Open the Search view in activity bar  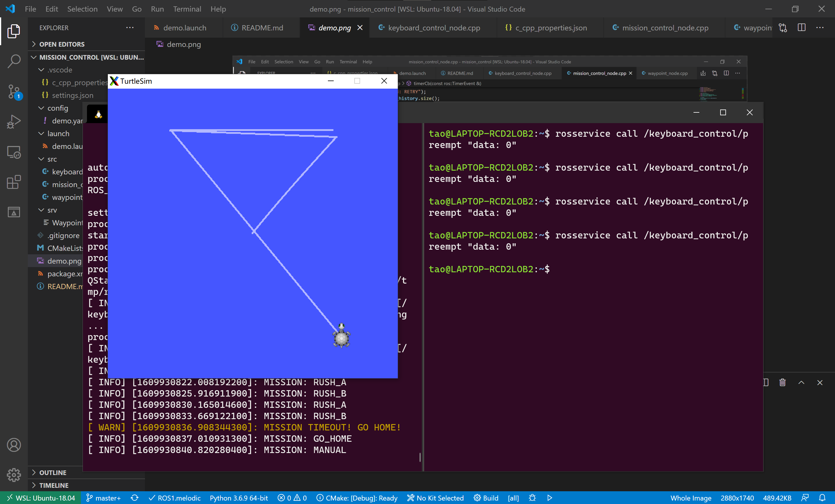tap(14, 61)
